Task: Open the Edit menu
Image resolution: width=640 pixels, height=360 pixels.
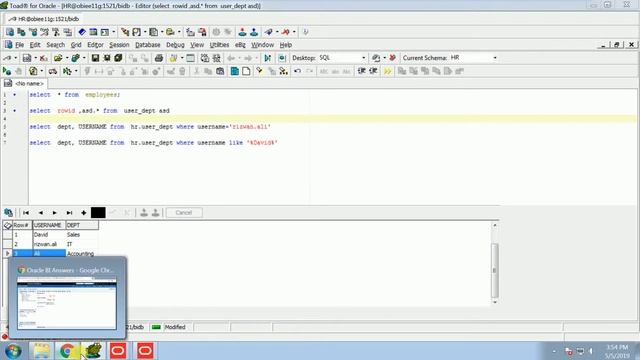Action: pyautogui.click(x=35, y=45)
